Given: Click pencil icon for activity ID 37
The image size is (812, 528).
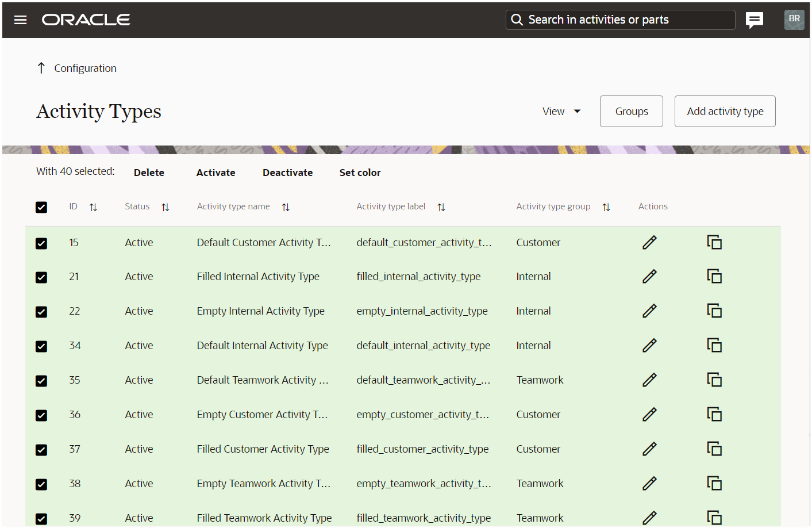Looking at the screenshot, I should coord(649,449).
